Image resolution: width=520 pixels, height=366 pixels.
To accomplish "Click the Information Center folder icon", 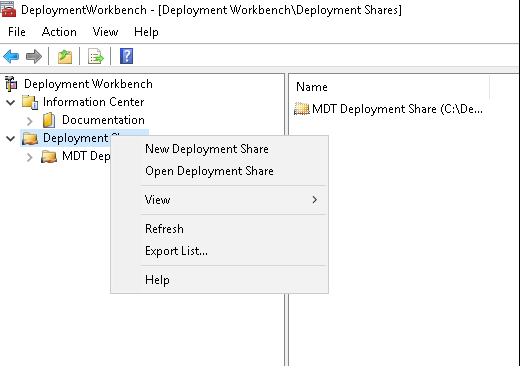I will click(30, 102).
